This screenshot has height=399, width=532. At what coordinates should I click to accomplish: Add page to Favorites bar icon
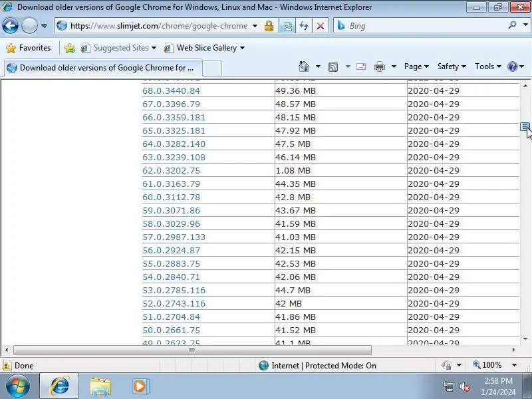(x=70, y=48)
